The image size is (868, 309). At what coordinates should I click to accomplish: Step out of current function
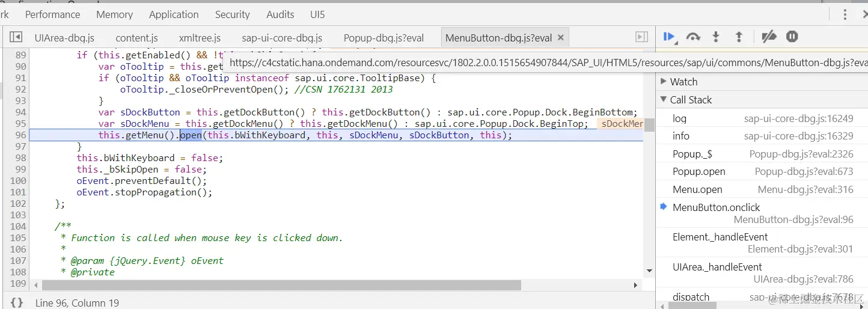(739, 37)
